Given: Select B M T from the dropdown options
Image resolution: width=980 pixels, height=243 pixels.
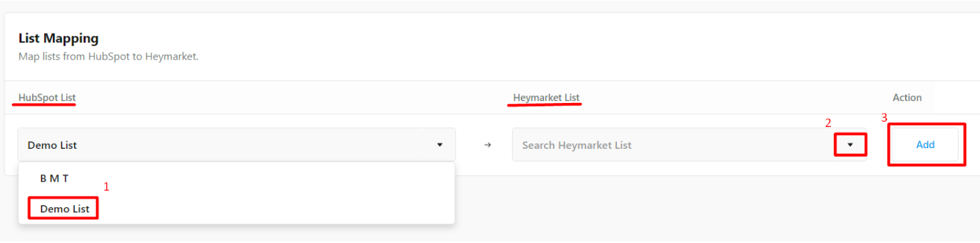Looking at the screenshot, I should [237, 179].
